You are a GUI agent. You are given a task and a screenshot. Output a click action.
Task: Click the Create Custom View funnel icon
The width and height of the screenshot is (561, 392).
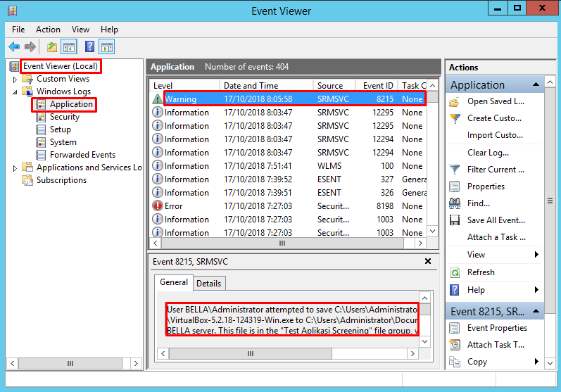point(455,118)
